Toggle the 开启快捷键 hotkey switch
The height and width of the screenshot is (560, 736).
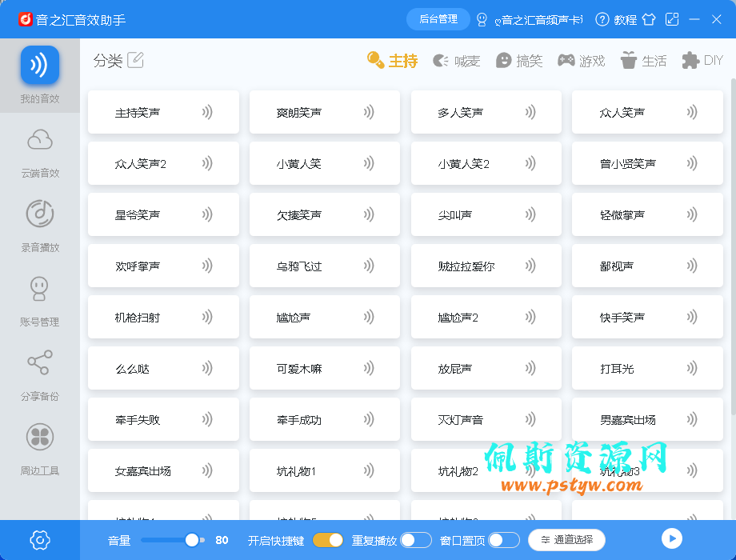328,540
